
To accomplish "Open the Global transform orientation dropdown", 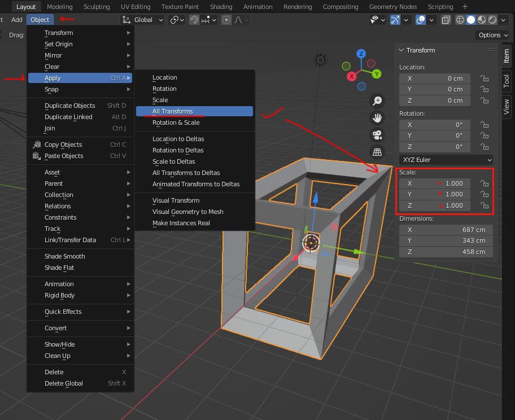I will coord(143,20).
